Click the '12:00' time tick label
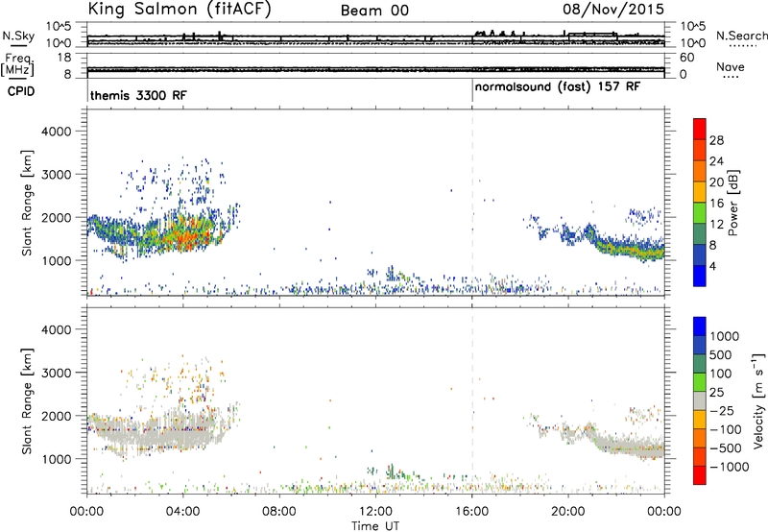 click(x=375, y=512)
